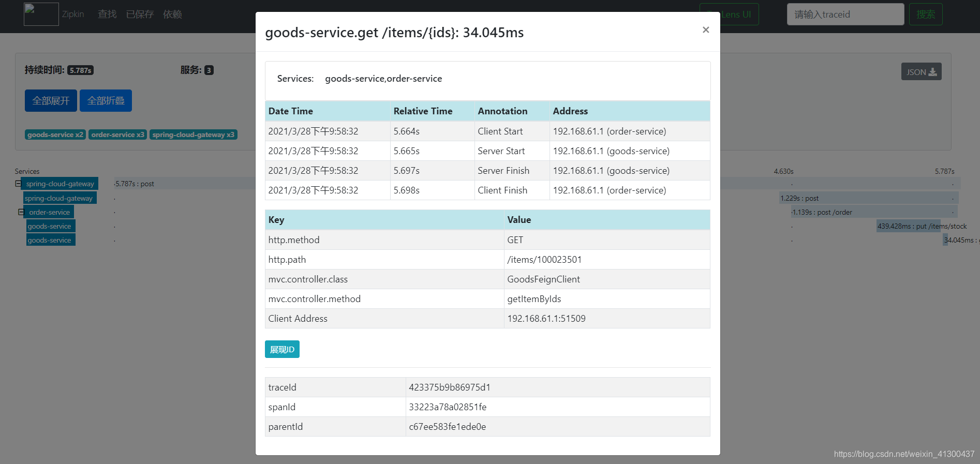Open the 已保存 nav menu item

pos(140,14)
